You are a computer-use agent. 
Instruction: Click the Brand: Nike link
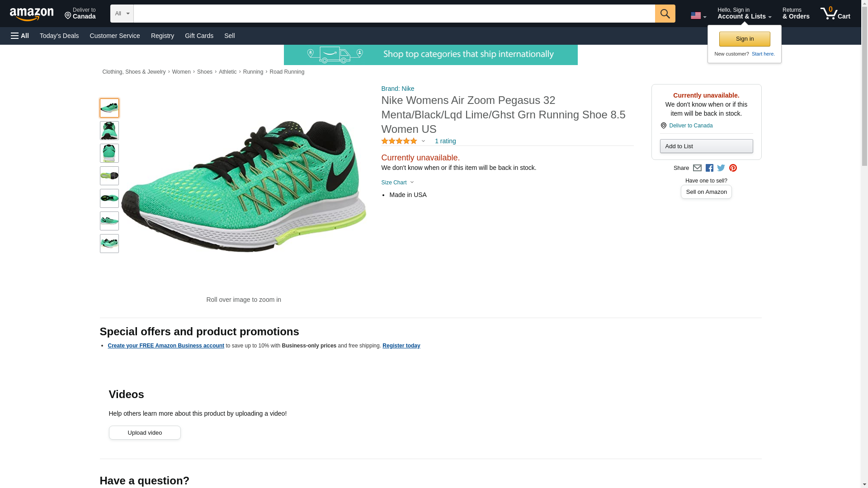[x=397, y=89]
